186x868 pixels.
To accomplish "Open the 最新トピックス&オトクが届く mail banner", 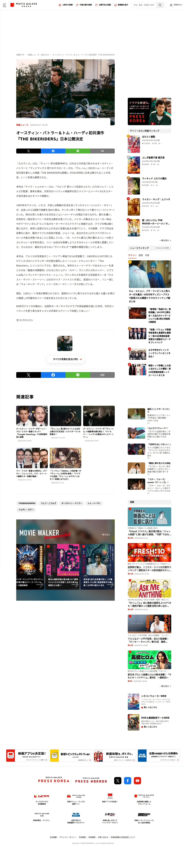I will click(x=71, y=755).
